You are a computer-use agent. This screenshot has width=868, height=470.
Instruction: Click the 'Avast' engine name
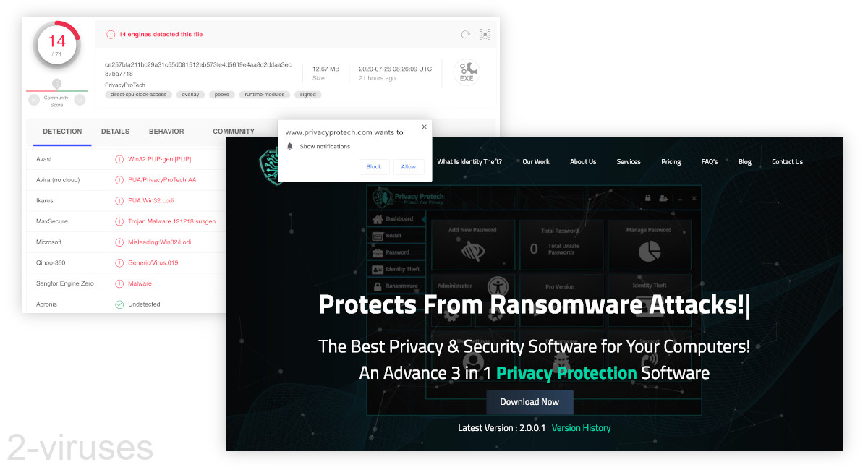[x=44, y=159]
